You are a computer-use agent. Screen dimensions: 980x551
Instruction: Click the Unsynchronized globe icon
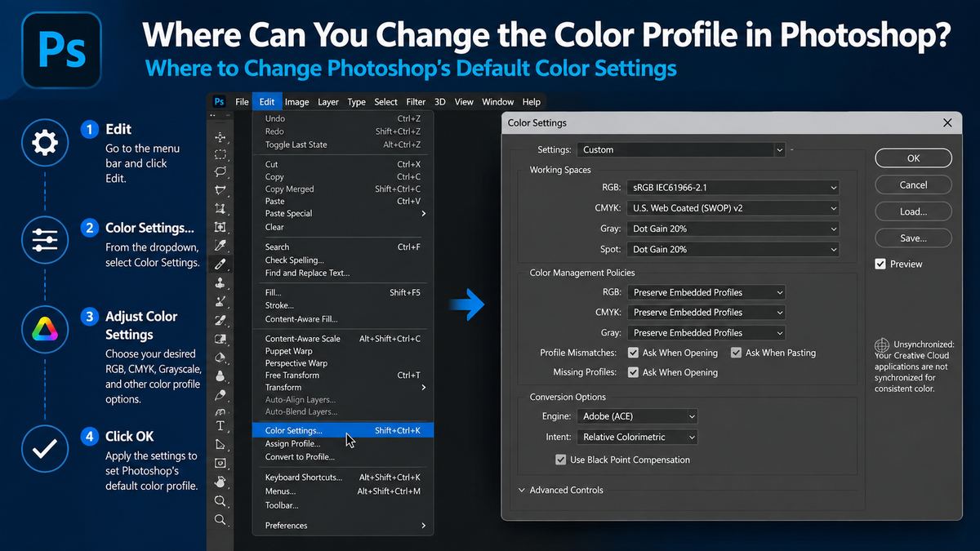coord(882,345)
